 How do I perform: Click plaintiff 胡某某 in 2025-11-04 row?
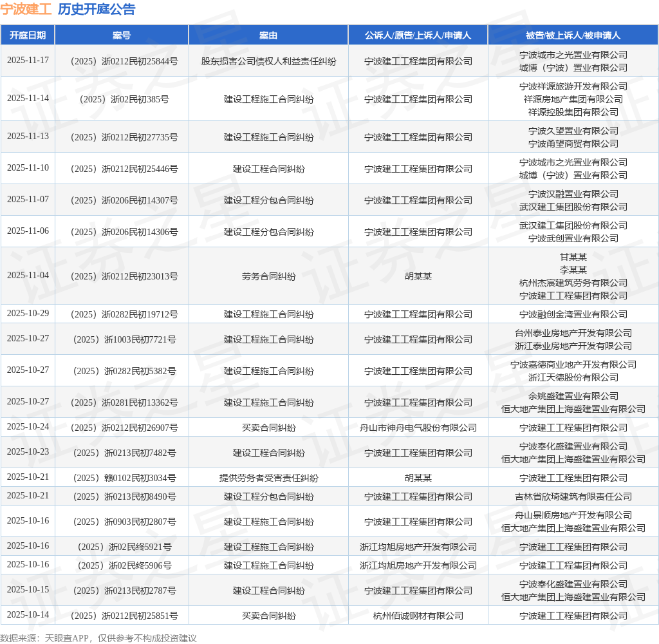418,276
